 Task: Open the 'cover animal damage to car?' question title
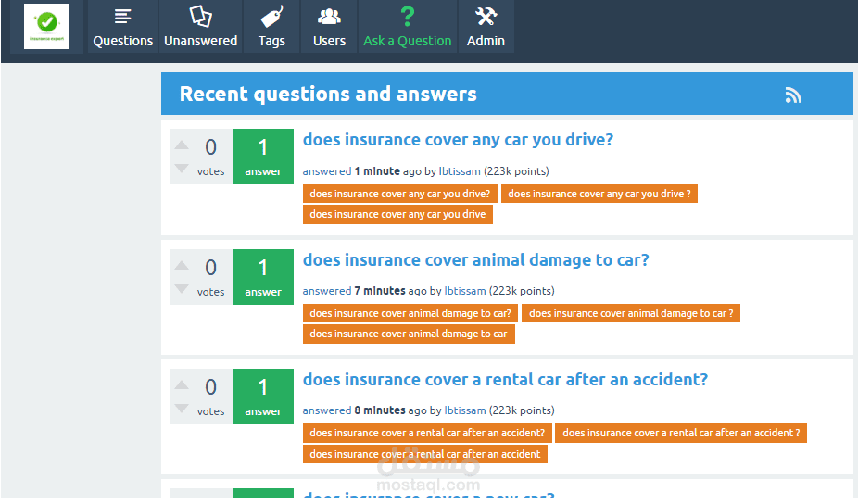coord(475,260)
